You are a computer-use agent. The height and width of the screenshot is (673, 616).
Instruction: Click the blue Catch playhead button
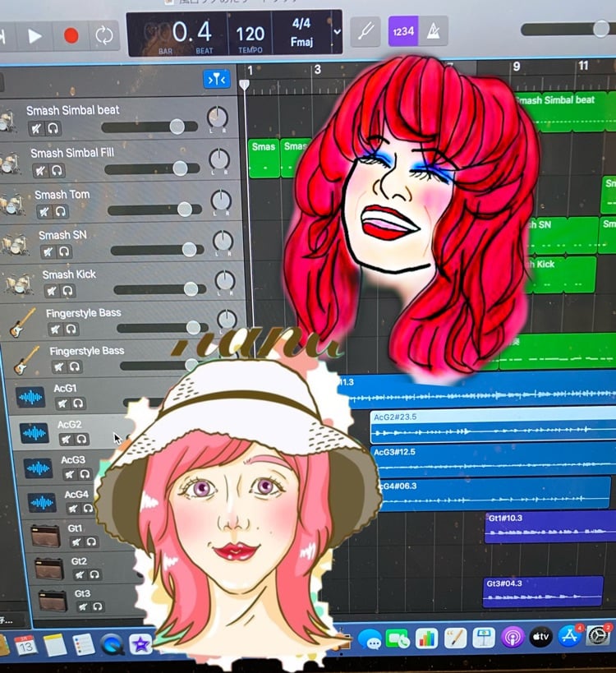tap(217, 79)
